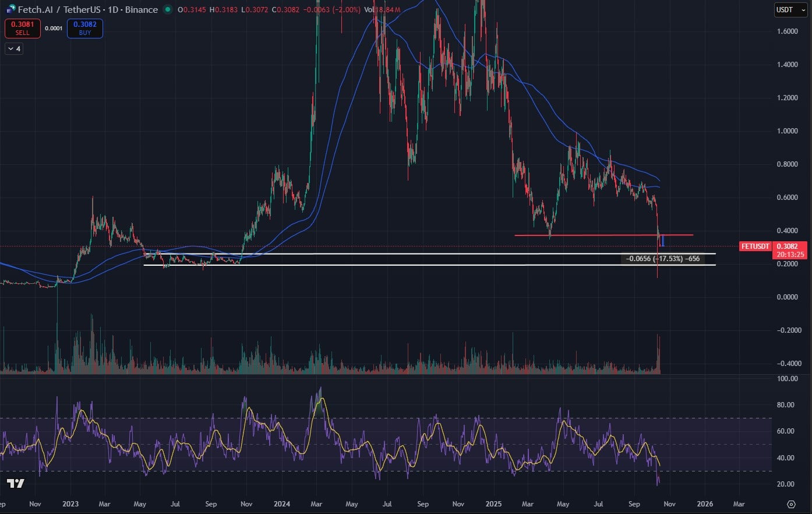Open chart settings gear at bottom right
Viewport: 812px width, 514px height.
791,504
